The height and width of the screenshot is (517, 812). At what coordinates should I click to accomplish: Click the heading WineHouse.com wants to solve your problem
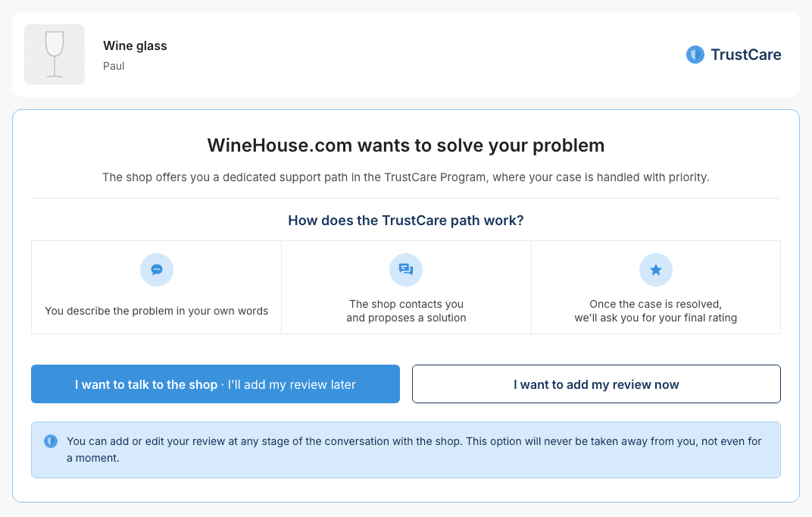point(406,146)
